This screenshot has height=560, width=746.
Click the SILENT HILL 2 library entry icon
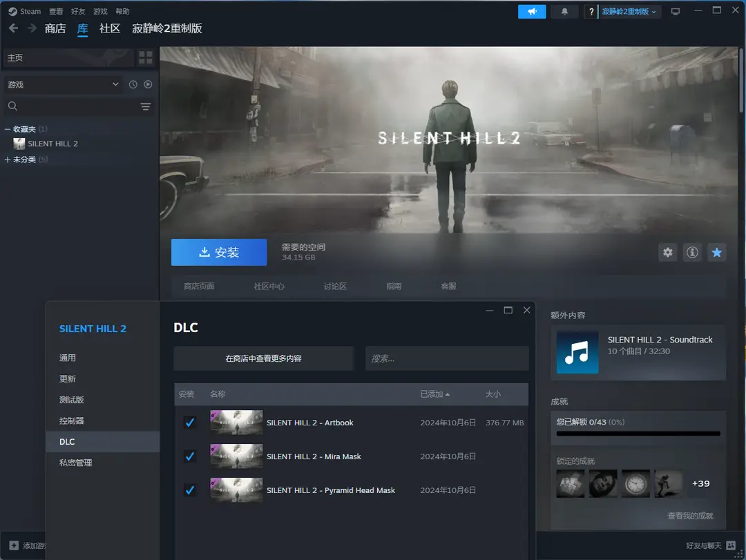click(x=19, y=144)
